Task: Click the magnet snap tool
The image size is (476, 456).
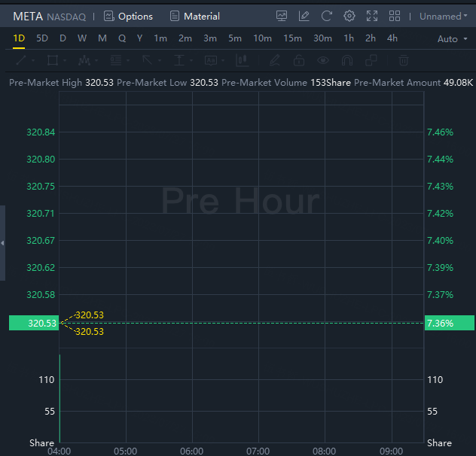Action: tap(347, 60)
